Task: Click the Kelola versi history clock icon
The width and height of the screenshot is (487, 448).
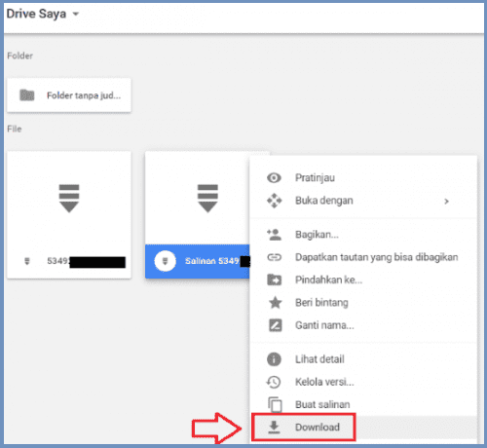Action: click(x=274, y=382)
